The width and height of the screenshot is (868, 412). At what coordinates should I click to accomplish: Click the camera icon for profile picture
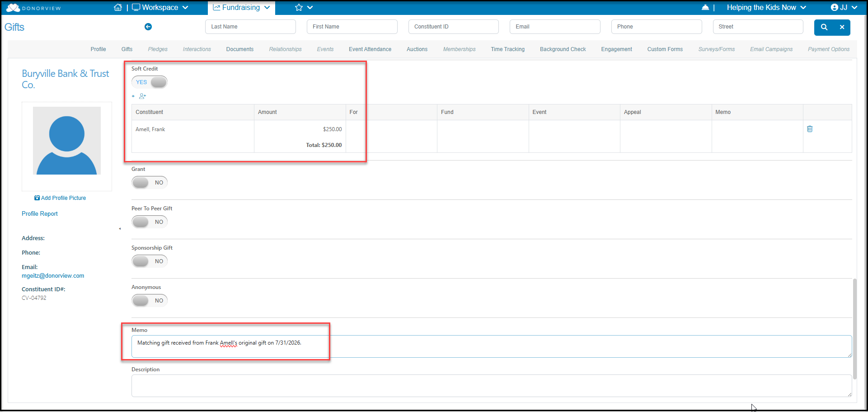pyautogui.click(x=37, y=198)
